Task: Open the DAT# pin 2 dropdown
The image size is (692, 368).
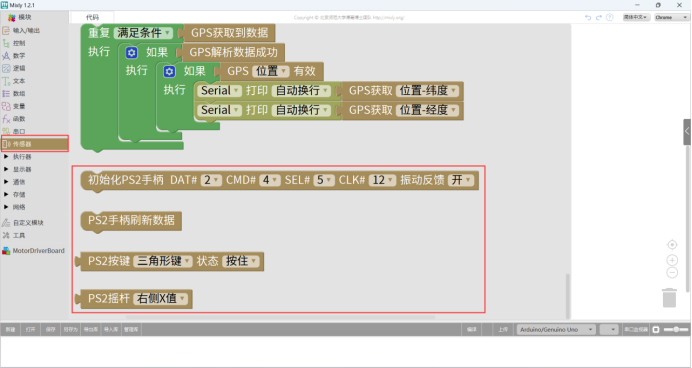Action: click(x=211, y=180)
